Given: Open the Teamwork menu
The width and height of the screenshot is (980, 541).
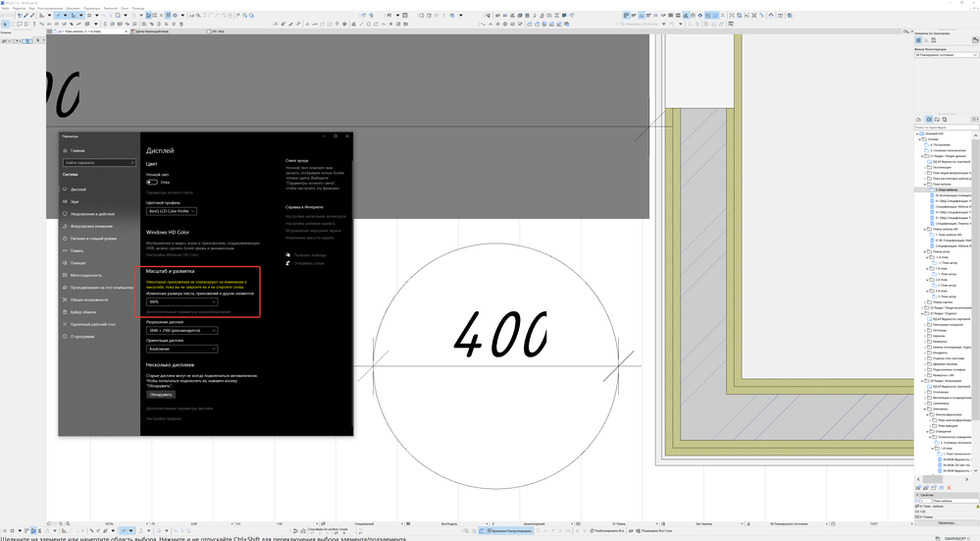Looking at the screenshot, I should (x=110, y=8).
